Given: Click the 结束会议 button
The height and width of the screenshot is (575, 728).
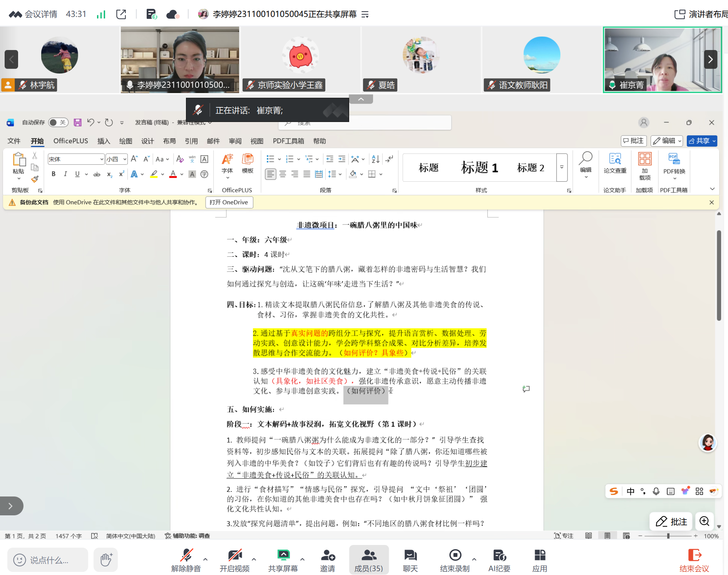Looking at the screenshot, I should click(695, 560).
